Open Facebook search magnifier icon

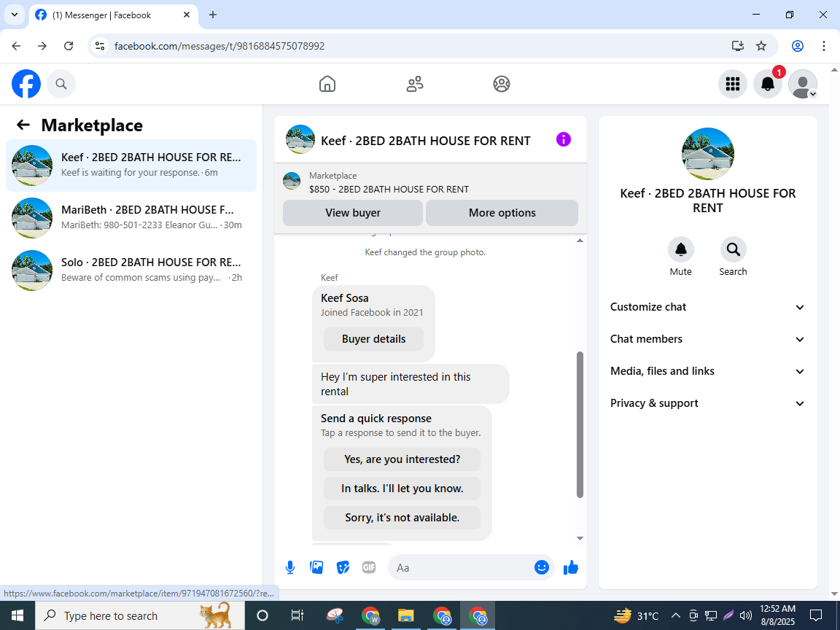[x=61, y=84]
